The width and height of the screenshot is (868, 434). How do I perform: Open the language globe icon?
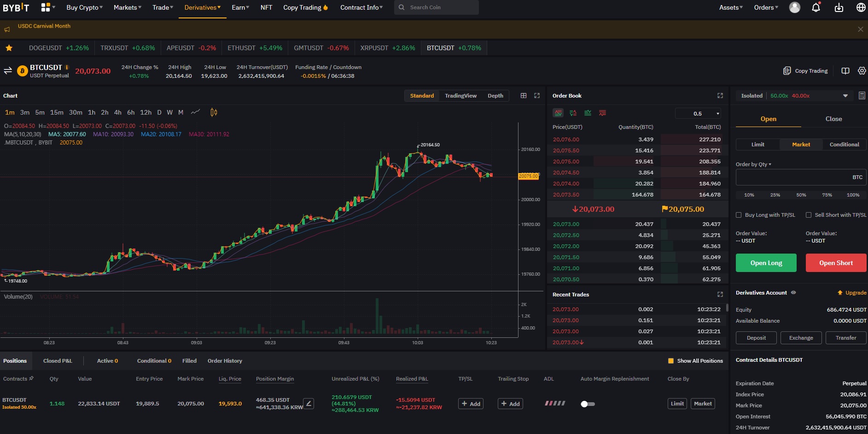(x=861, y=7)
